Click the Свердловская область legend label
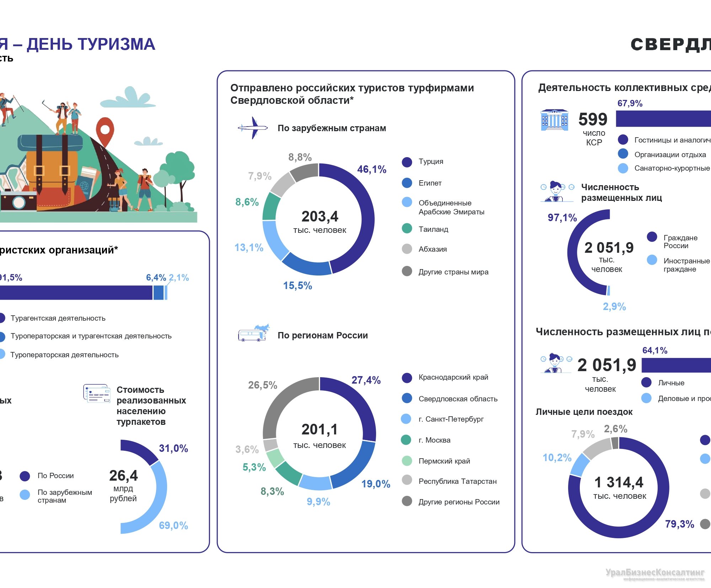Viewport: 711px width, 588px height. (x=458, y=399)
